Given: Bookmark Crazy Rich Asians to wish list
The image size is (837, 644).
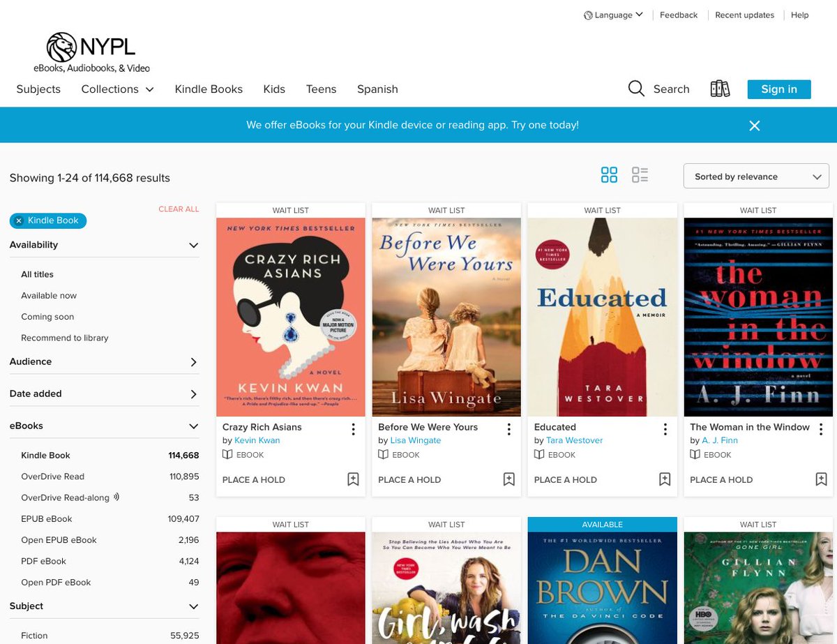Looking at the screenshot, I should pos(353,479).
